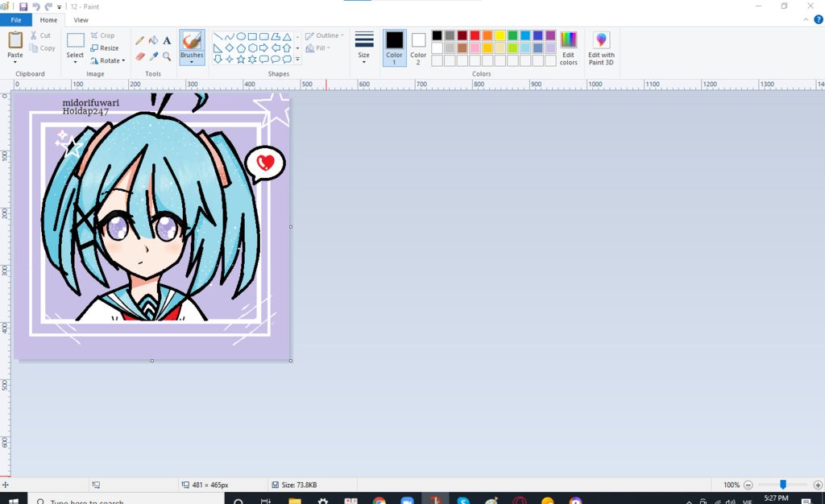
Task: Click the Undo arrow in title bar
Action: click(36, 6)
